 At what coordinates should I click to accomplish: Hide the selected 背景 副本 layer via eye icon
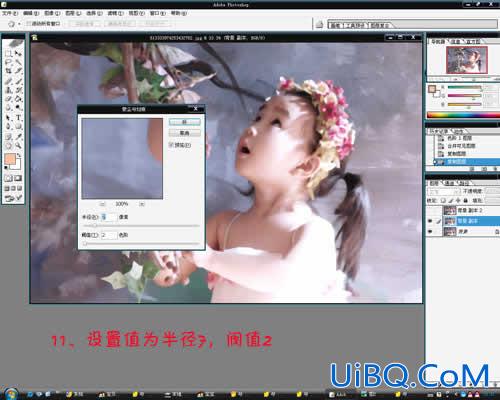[x=430, y=221]
